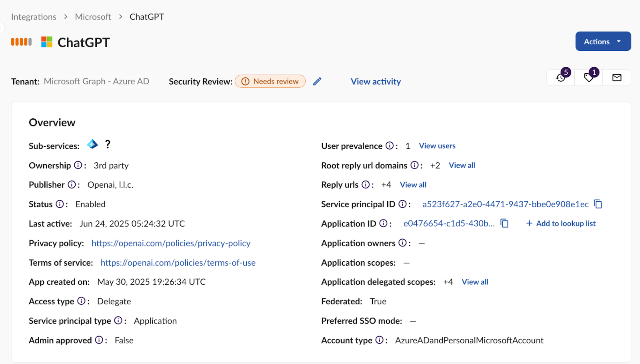Click the Azure sub-service diamond icon
The width and height of the screenshot is (640, 364).
pyautogui.click(x=92, y=144)
